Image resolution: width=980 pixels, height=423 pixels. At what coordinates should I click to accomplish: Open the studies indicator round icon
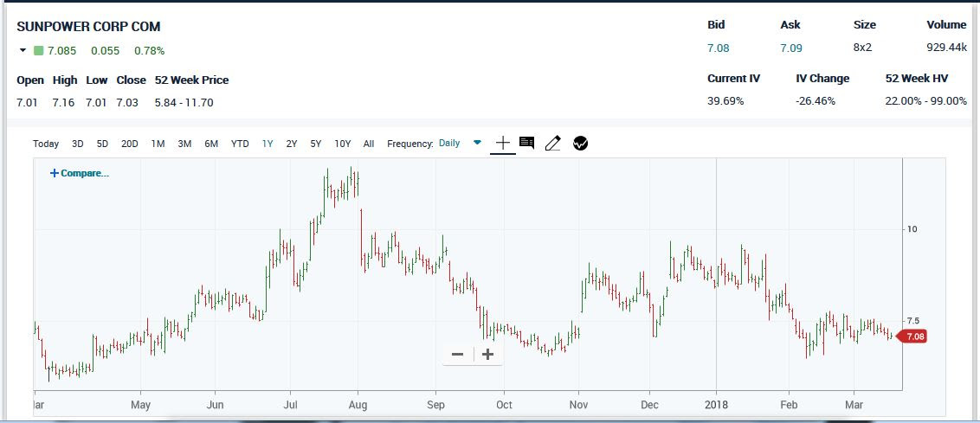click(581, 144)
